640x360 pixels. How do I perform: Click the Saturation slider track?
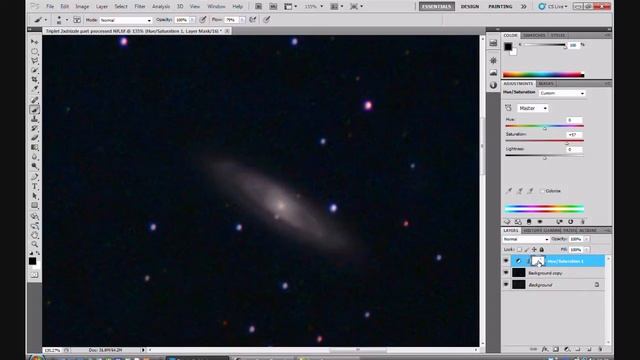(544, 140)
